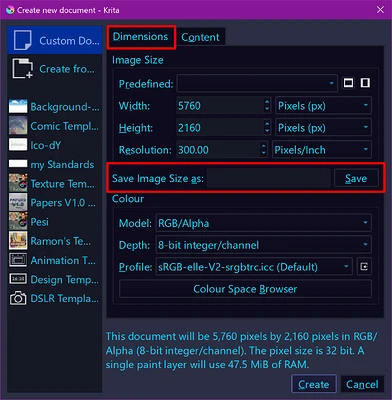Switch to portrait orientation button

(x=365, y=83)
